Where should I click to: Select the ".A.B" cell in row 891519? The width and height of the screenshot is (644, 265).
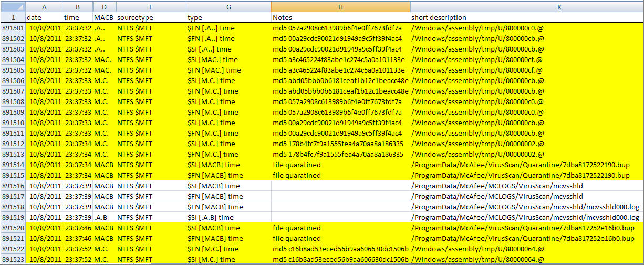click(104, 217)
